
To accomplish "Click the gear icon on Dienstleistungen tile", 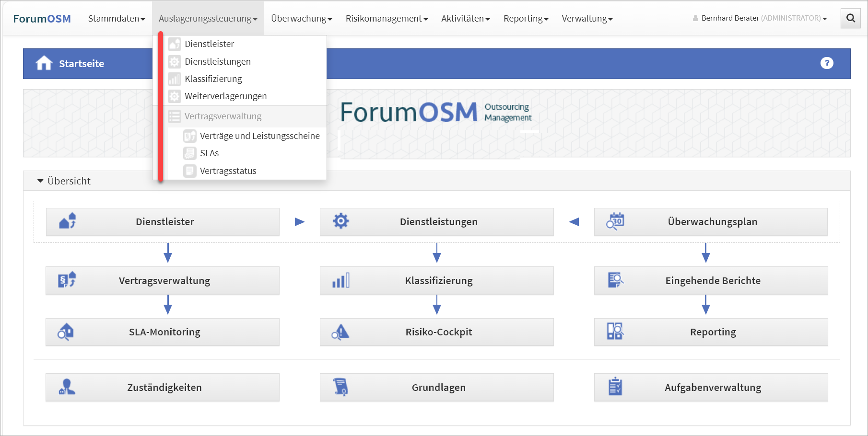I will pyautogui.click(x=340, y=221).
